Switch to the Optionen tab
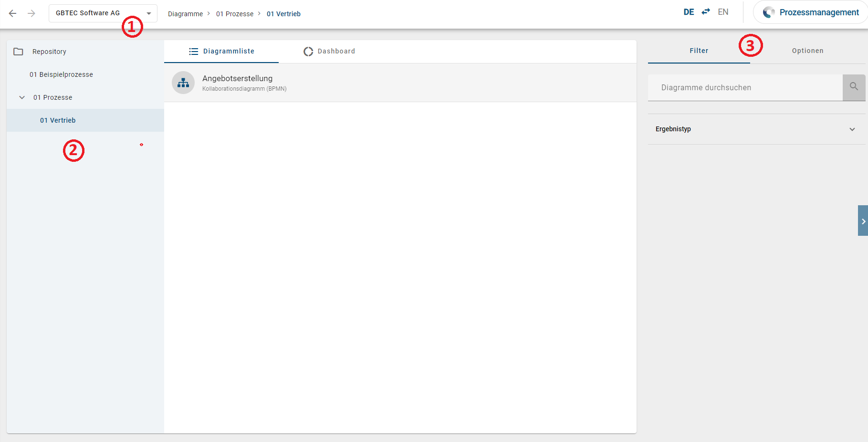The height and width of the screenshot is (442, 868). (807, 51)
